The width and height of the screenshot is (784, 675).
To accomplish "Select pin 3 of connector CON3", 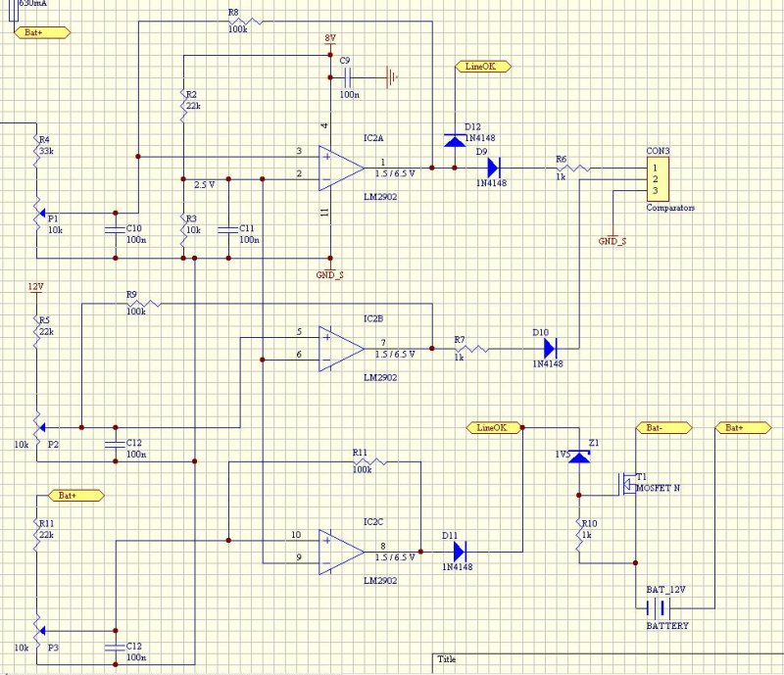I will pos(655,190).
